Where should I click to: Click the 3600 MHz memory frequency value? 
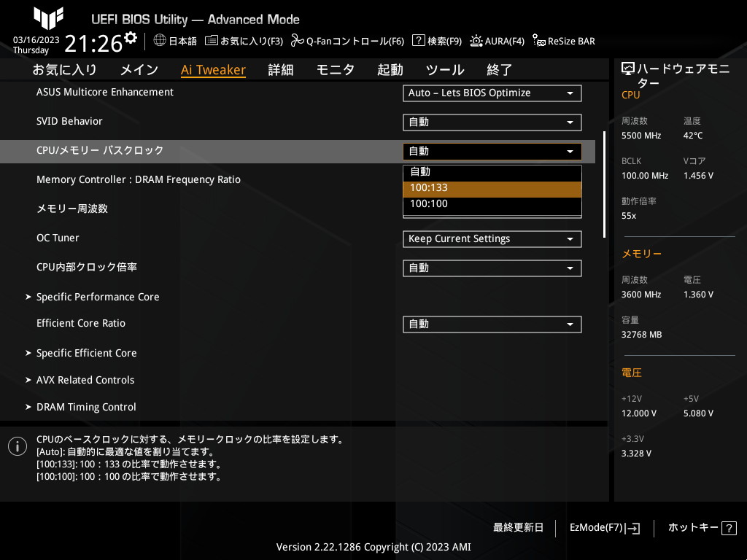click(641, 295)
